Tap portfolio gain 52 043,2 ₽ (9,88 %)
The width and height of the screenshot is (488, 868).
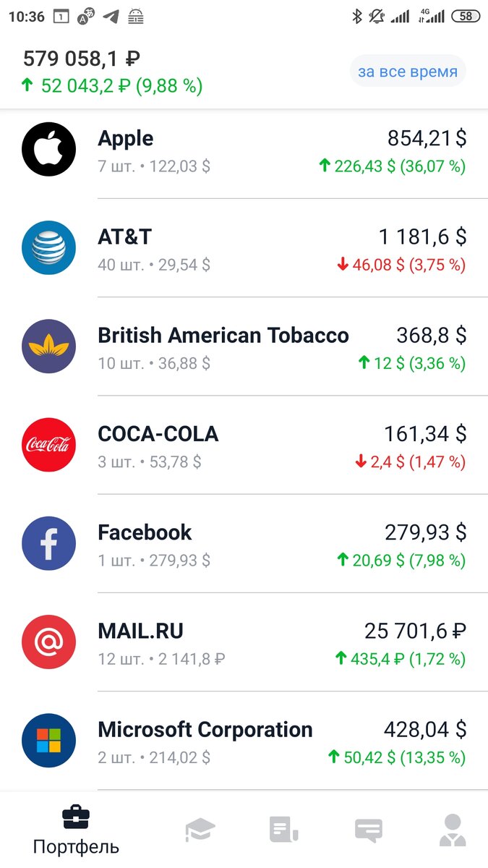point(112,86)
